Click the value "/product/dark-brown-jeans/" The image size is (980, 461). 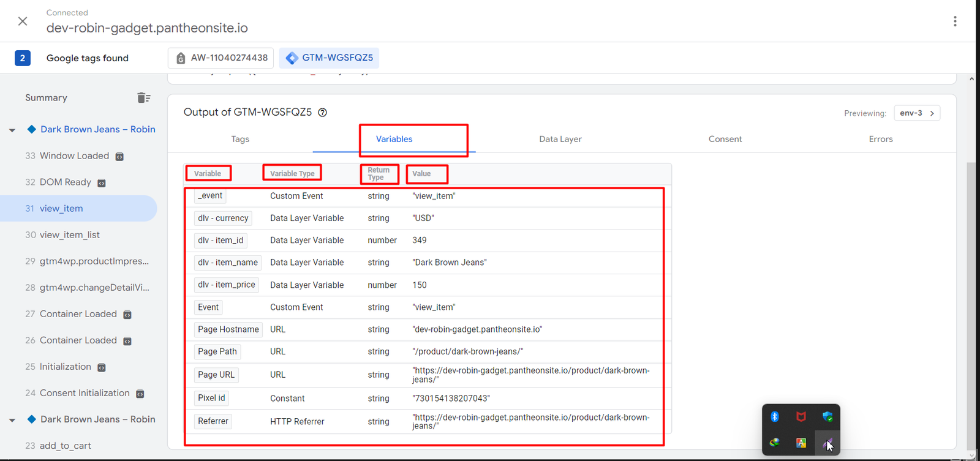pos(468,351)
